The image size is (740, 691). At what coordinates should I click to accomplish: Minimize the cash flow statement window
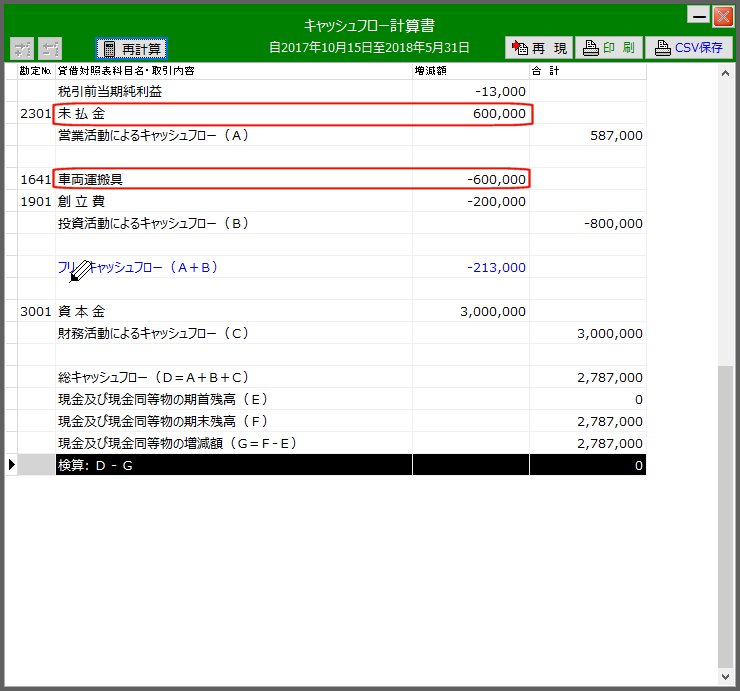click(699, 15)
